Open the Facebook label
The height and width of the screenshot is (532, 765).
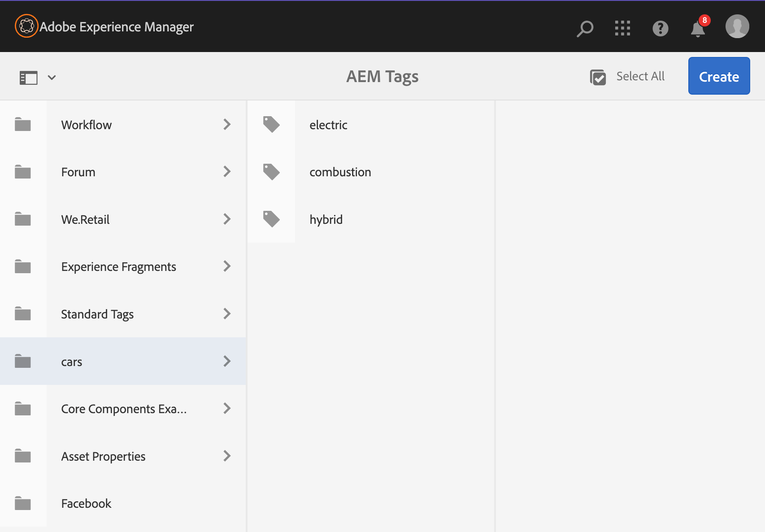point(87,504)
